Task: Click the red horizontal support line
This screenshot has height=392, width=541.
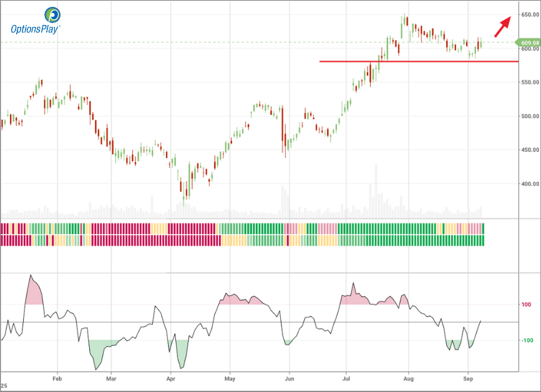Action: (419, 61)
